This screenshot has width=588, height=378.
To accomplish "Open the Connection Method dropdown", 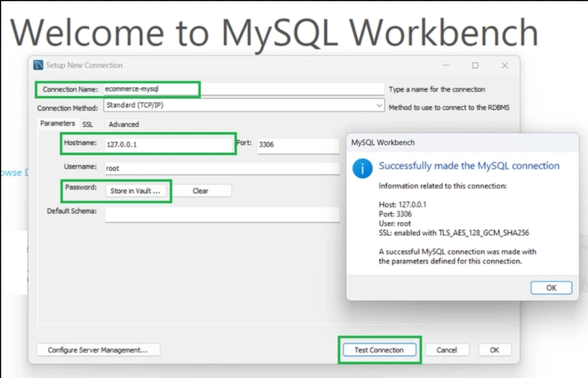I will coord(244,105).
